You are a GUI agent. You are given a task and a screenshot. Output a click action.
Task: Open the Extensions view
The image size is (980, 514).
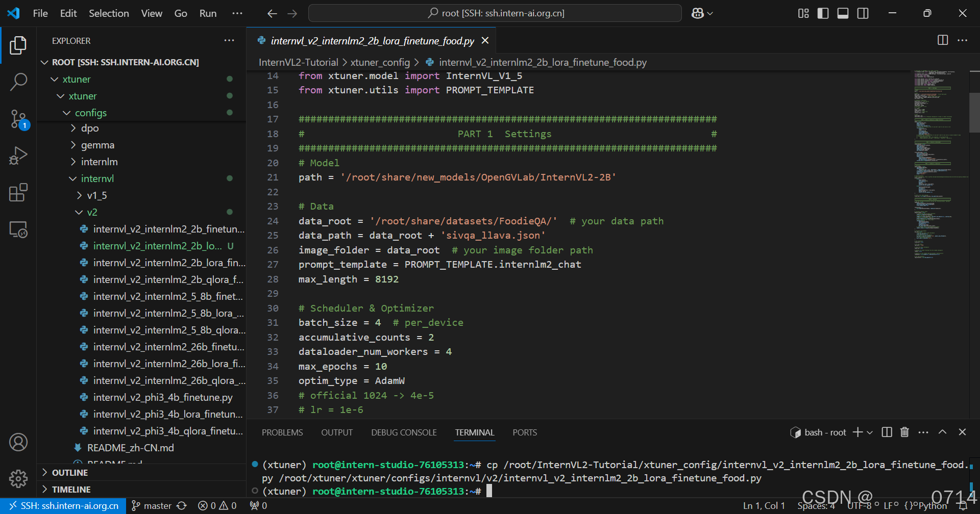(18, 193)
